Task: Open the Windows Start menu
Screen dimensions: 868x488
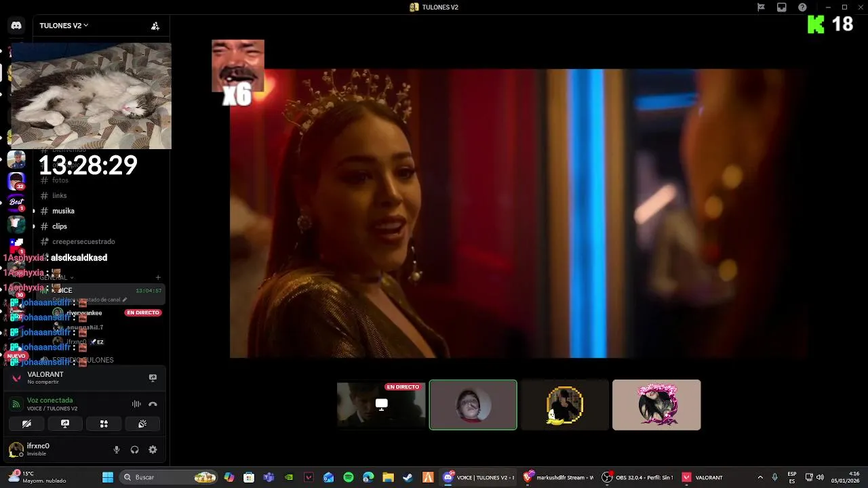Action: coord(107,477)
